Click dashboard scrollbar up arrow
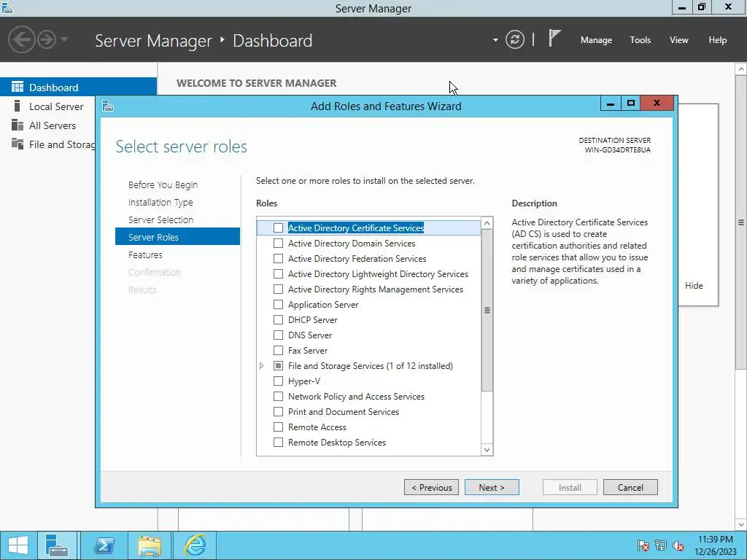The image size is (747, 560). click(x=741, y=69)
